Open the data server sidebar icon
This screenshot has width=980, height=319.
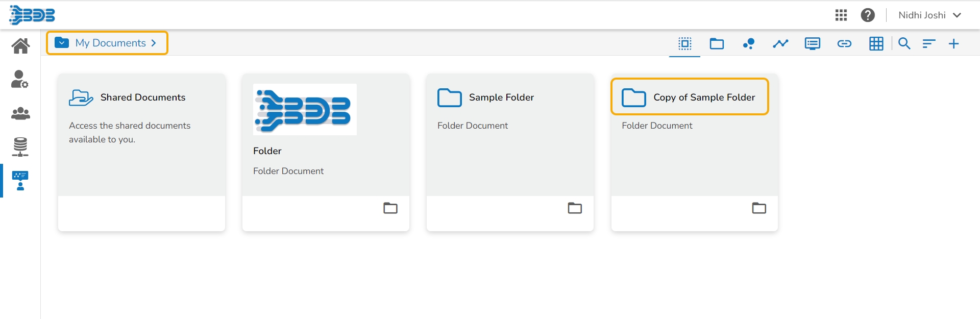20,147
